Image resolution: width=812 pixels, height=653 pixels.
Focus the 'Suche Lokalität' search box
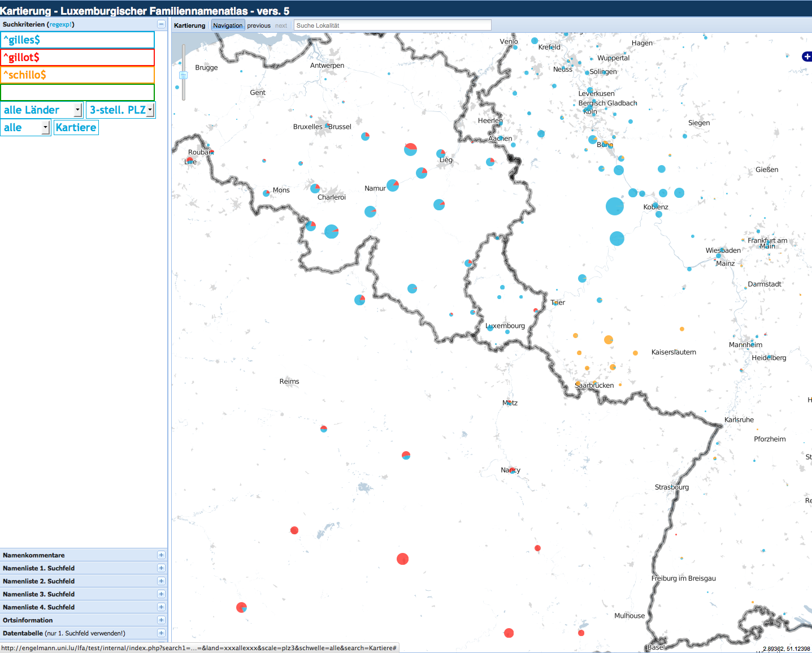(392, 25)
